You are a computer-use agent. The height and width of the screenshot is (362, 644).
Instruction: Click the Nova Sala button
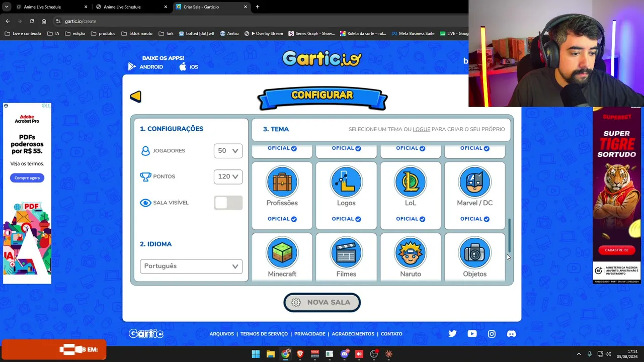(322, 302)
